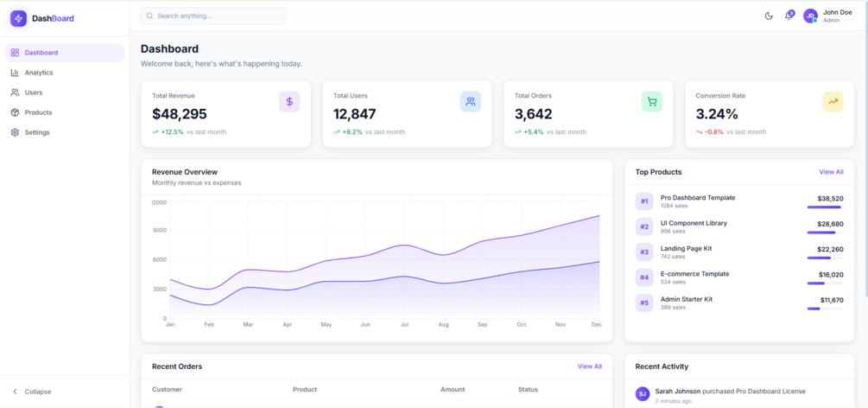This screenshot has width=868, height=408.
Task: Click View All in Recent Orders
Action: click(590, 367)
